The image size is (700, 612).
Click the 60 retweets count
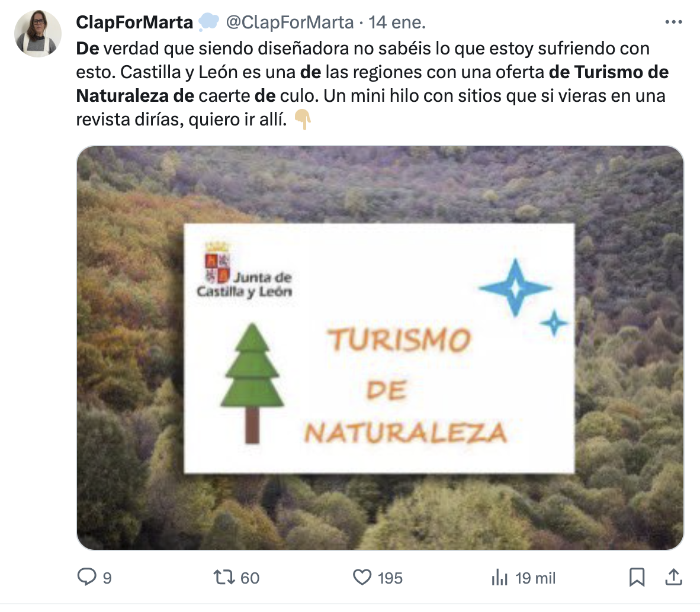250,578
